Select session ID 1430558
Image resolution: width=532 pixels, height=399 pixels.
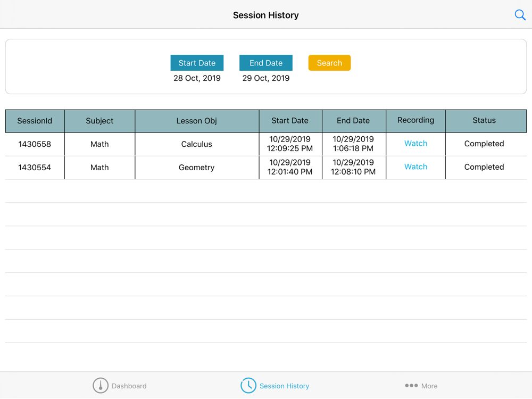click(x=35, y=144)
